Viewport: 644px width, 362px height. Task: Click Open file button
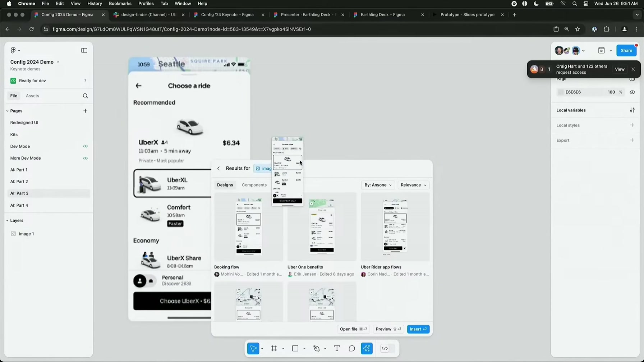pyautogui.click(x=353, y=329)
